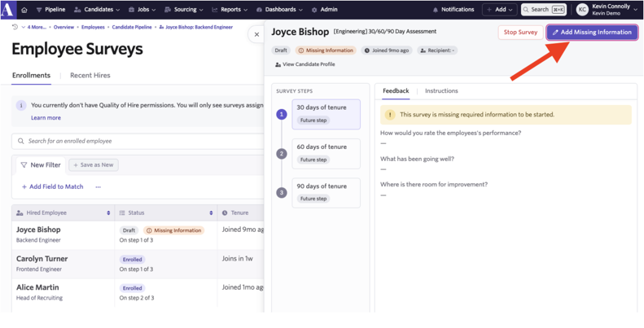Click the Recipient badge in the panel
The image size is (644, 328).
[x=437, y=50]
